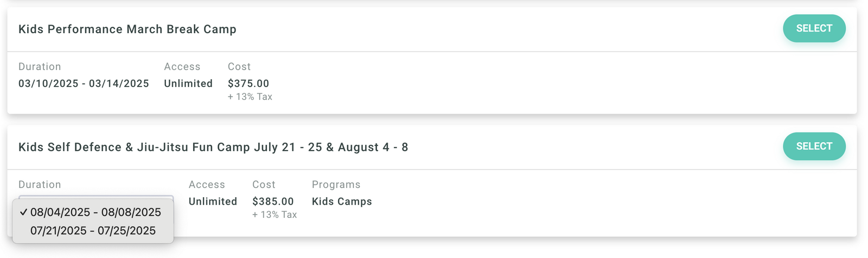Screen dimensions: 868x258
Task: Click the Kids Self Defence & Jiu-Jitsu title
Action: (213, 147)
